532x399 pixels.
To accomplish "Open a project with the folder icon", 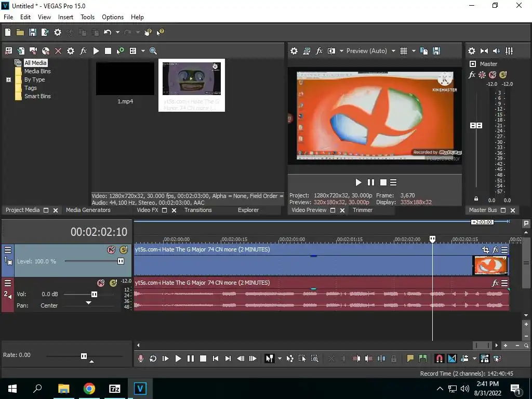I will click(20, 32).
